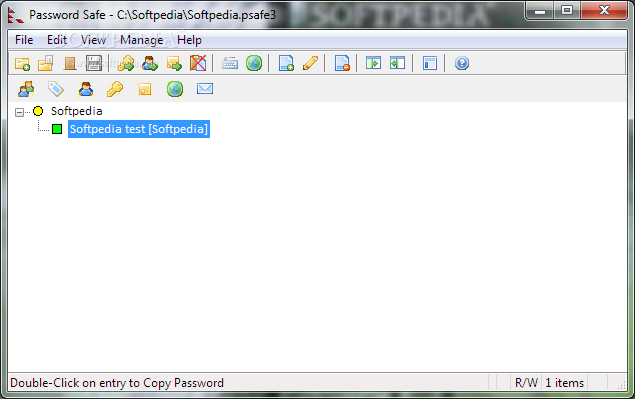Collapse the Softpedia group tree node
The image size is (635, 399).
click(x=19, y=112)
